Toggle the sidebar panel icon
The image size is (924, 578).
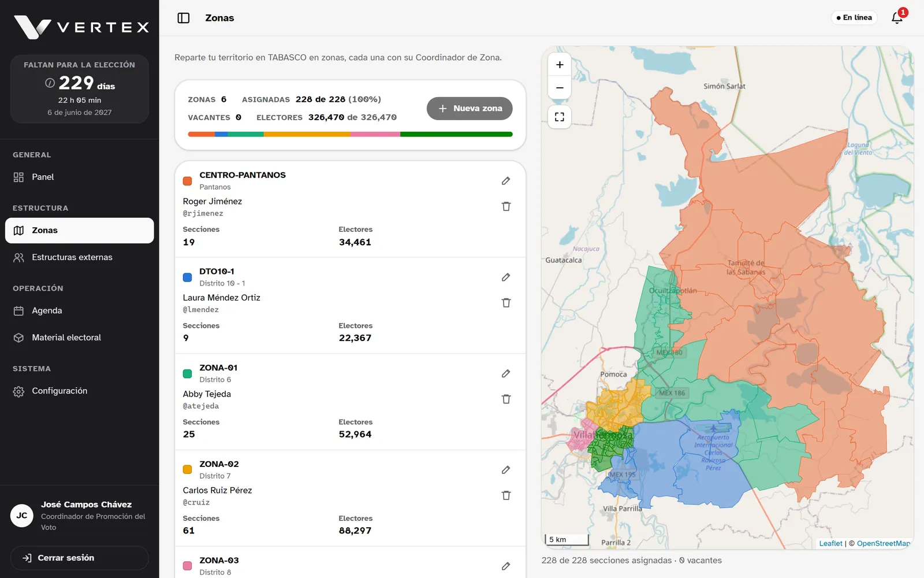click(184, 18)
